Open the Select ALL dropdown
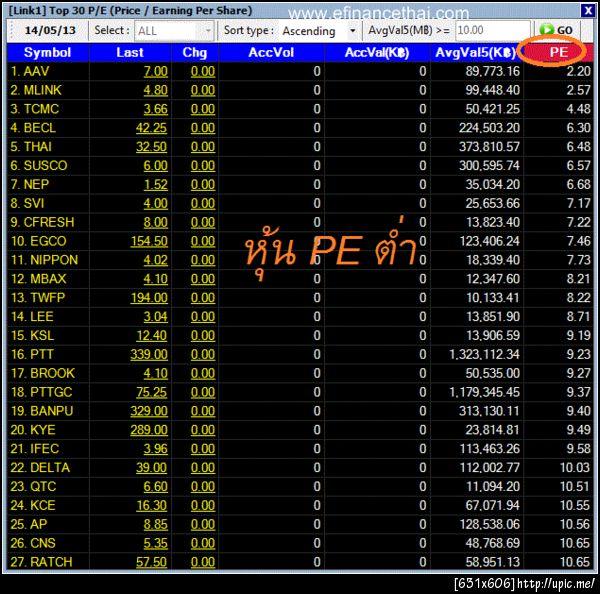The width and height of the screenshot is (600, 594). [x=174, y=31]
